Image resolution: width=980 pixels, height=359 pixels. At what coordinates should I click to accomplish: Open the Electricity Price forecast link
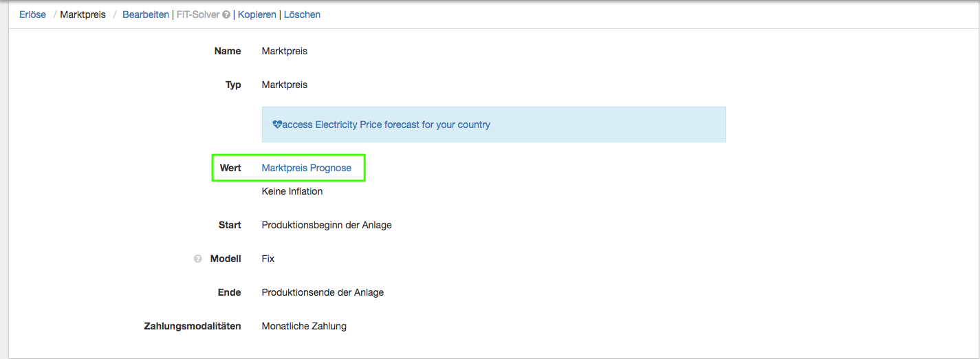click(x=386, y=124)
